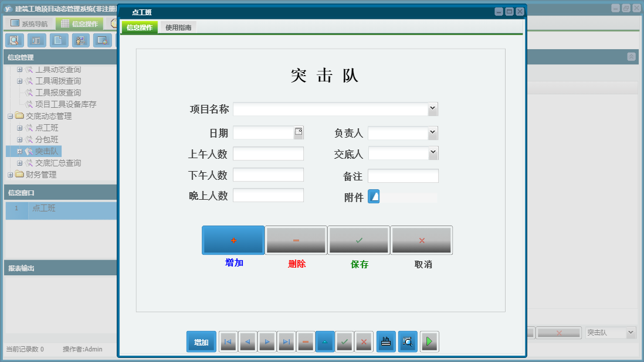The height and width of the screenshot is (362, 644).
Task: Click the 上午人数 input field
Action: 268,153
